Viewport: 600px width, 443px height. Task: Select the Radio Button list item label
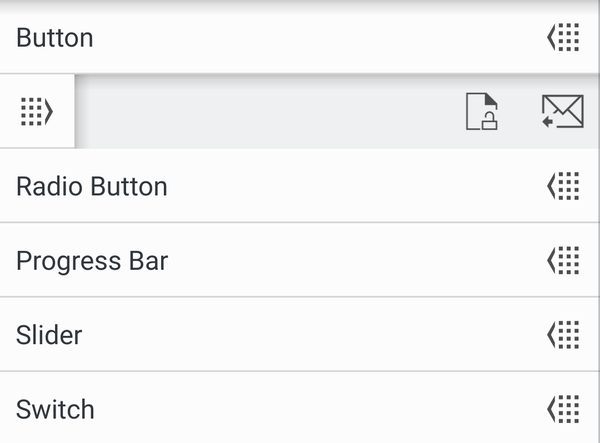(x=92, y=186)
